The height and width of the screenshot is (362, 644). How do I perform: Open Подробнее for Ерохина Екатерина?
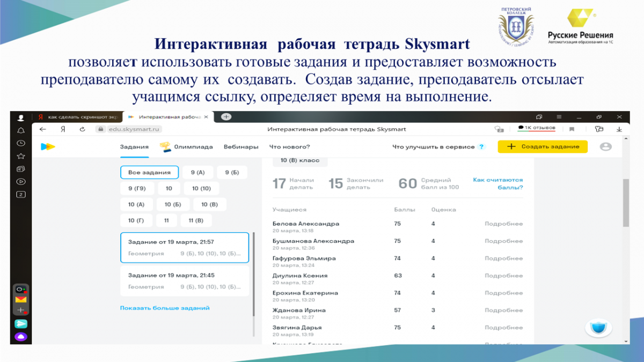(503, 293)
